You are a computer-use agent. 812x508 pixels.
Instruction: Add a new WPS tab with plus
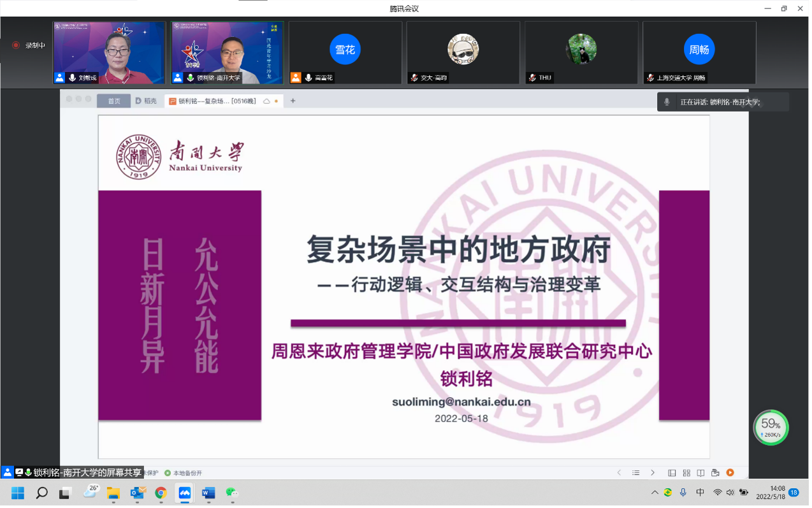293,101
